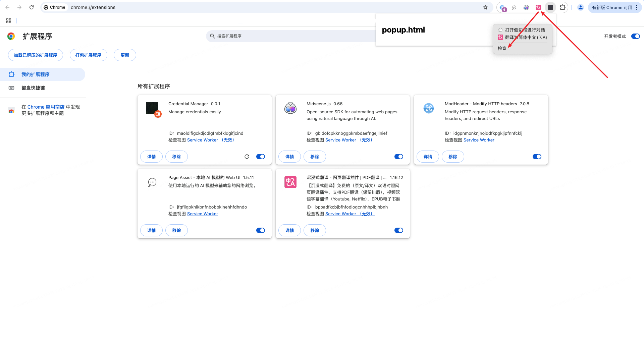Disable the Midscene.js extension

[399, 157]
